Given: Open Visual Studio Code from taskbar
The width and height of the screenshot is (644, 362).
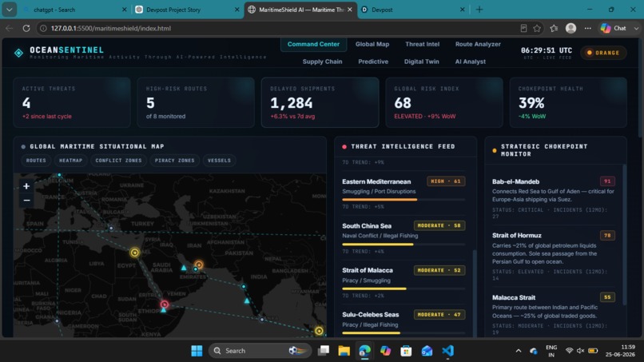Looking at the screenshot, I should click(447, 351).
